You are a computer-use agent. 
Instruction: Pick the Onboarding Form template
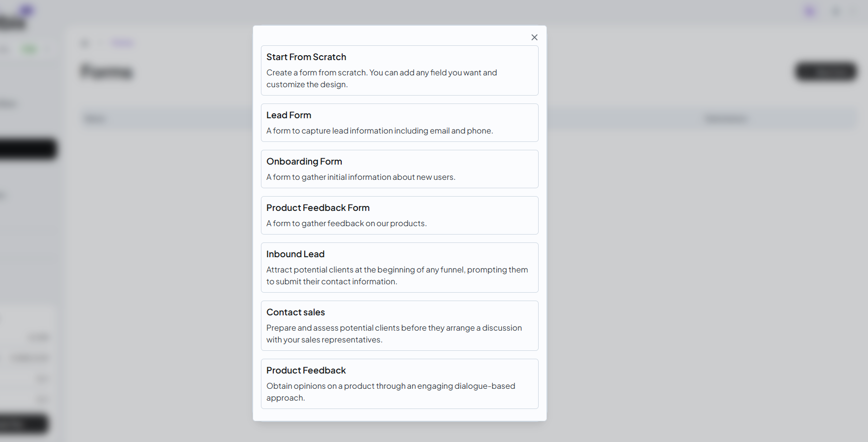(304, 162)
